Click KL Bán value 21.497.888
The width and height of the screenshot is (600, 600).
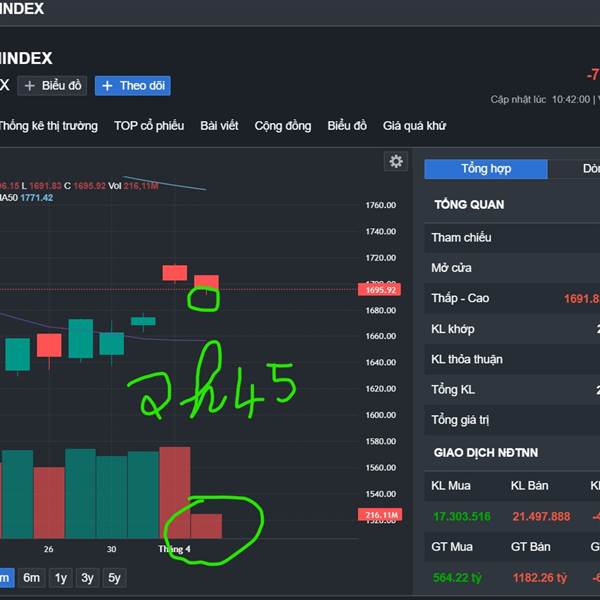(541, 517)
